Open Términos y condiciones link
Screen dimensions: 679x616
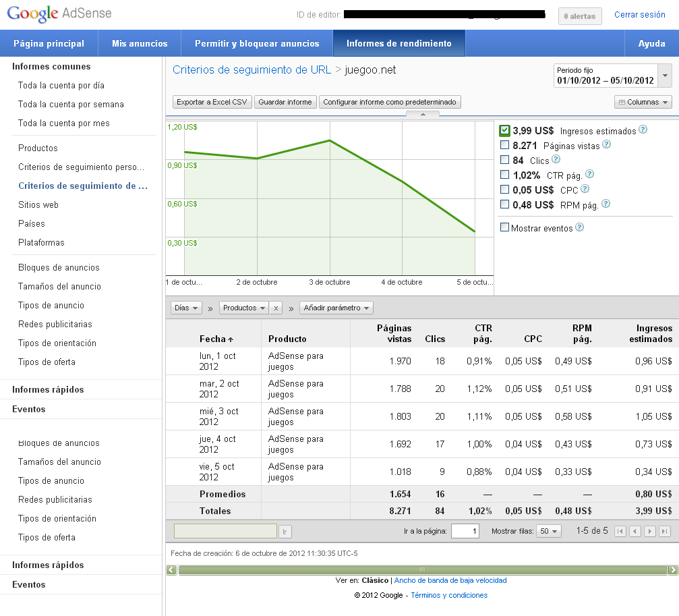(449, 595)
